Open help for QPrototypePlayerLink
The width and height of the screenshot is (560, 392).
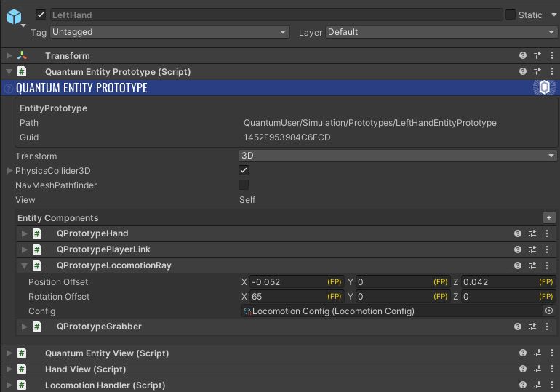(518, 249)
